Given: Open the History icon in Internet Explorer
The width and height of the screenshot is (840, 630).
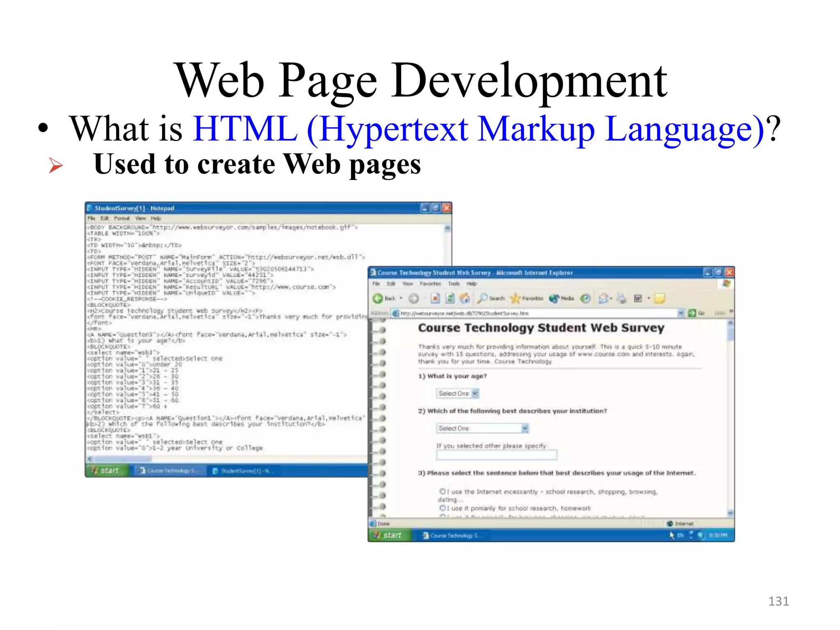Looking at the screenshot, I should [x=586, y=298].
